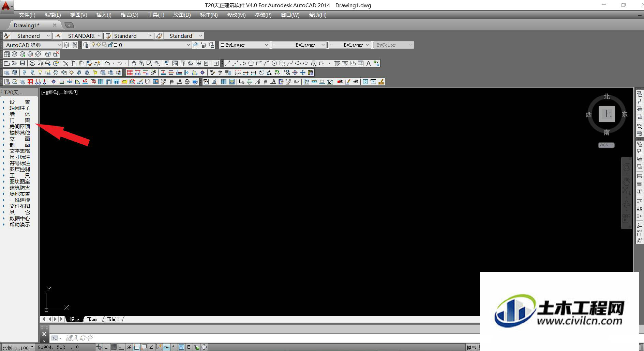Click the Open file folder icon
The width and height of the screenshot is (644, 351).
[14, 63]
